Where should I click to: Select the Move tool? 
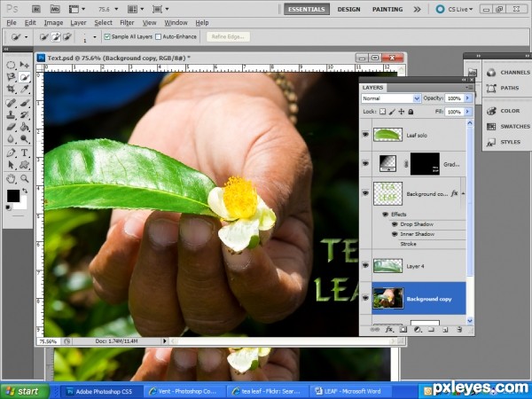25,65
